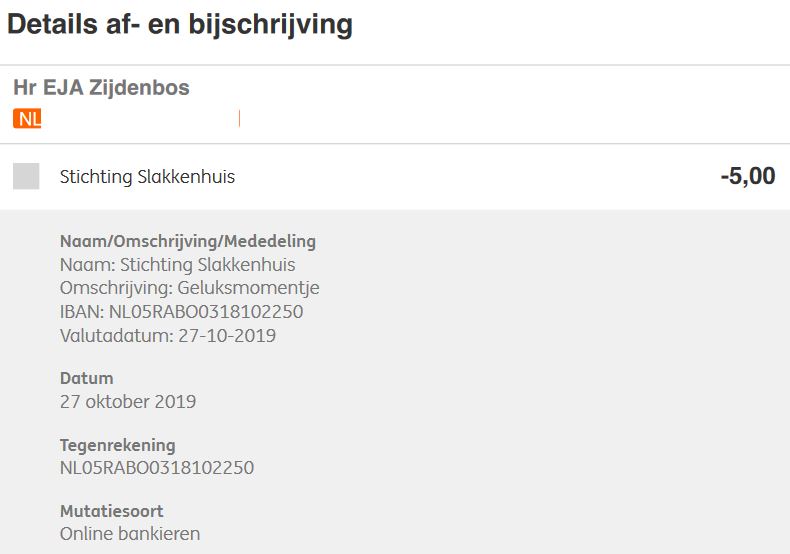The width and height of the screenshot is (790, 554).
Task: Select account holder Hr EJA Zijdenbos
Action: click(x=101, y=88)
